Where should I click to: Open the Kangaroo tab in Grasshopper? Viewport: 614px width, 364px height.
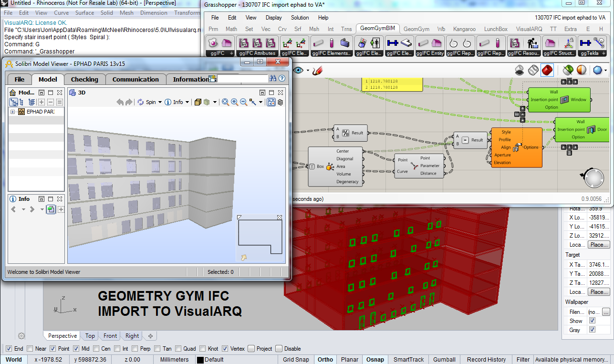pos(464,29)
